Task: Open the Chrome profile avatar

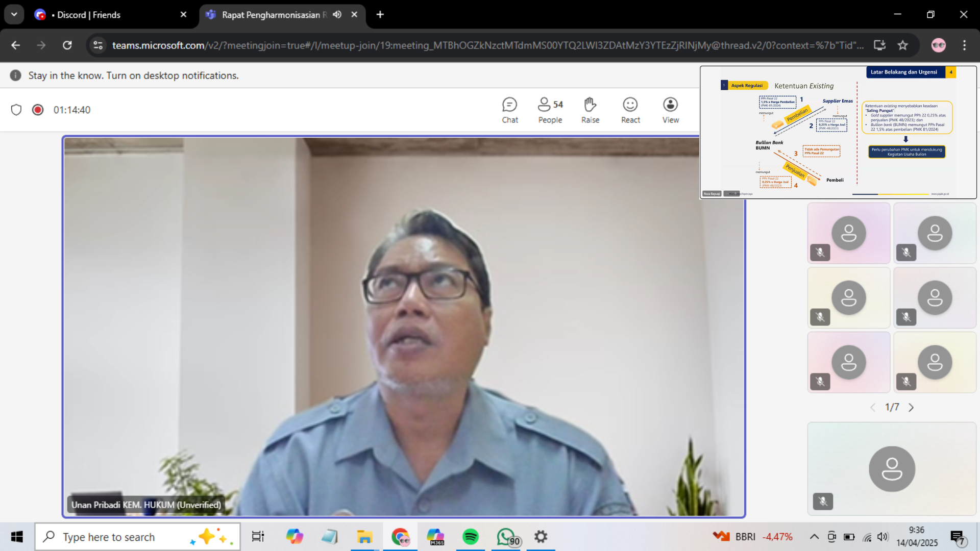Action: pos(939,45)
